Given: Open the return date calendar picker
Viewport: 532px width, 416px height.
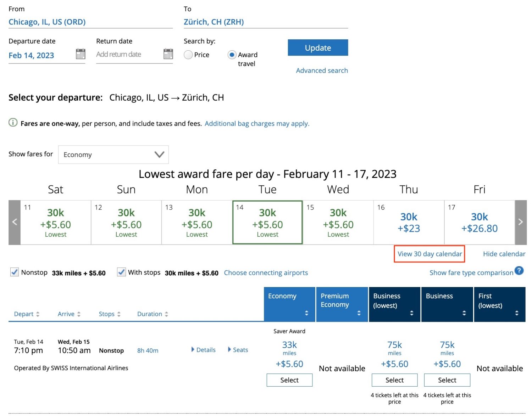Looking at the screenshot, I should click(x=168, y=54).
